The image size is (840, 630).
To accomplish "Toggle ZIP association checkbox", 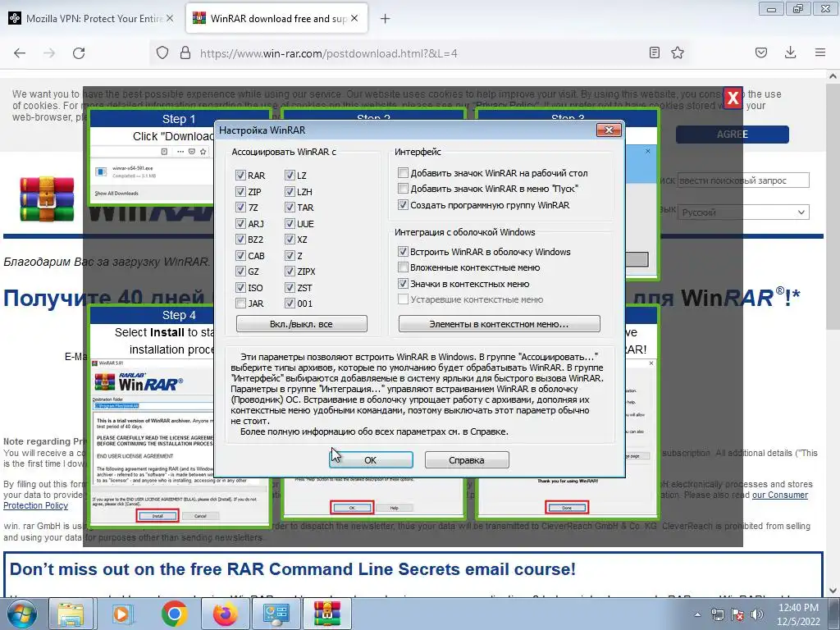I will click(240, 191).
